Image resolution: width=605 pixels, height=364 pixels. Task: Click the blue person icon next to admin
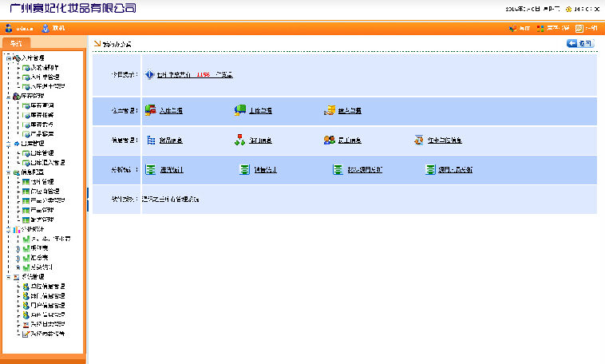45,28
